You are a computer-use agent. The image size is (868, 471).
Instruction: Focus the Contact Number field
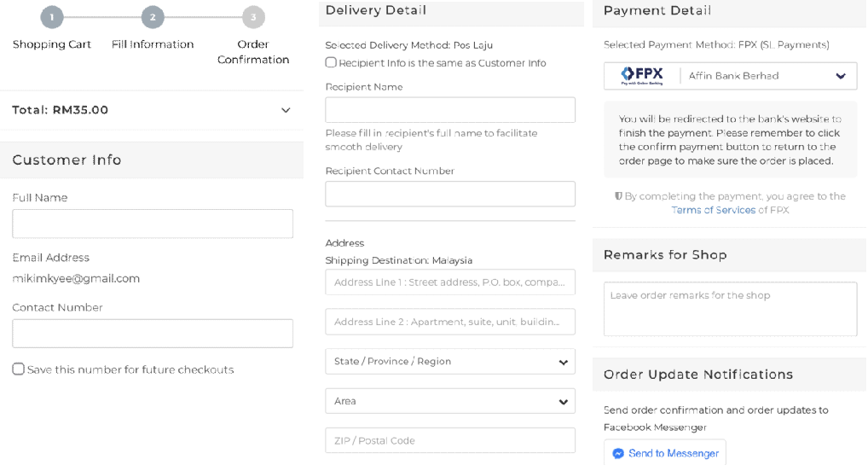point(153,334)
